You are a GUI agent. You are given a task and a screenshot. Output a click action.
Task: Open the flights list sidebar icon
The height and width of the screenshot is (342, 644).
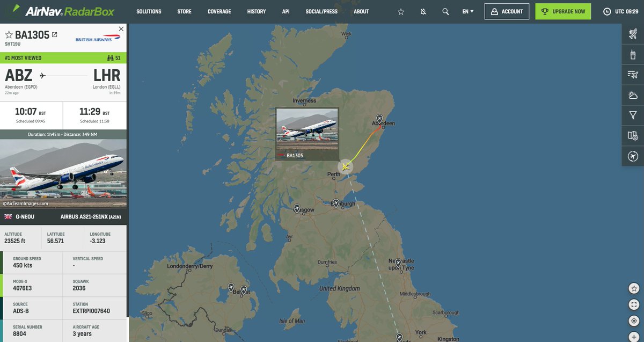point(633,34)
